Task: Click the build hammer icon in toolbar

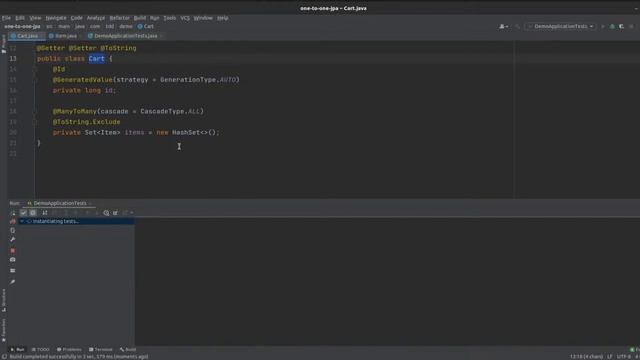Action: (x=517, y=27)
